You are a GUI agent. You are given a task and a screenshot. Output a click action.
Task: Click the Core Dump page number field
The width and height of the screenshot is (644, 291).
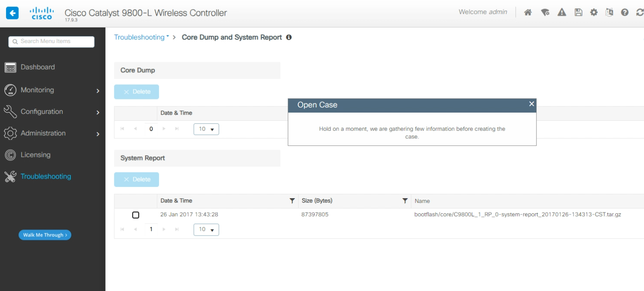click(x=152, y=129)
